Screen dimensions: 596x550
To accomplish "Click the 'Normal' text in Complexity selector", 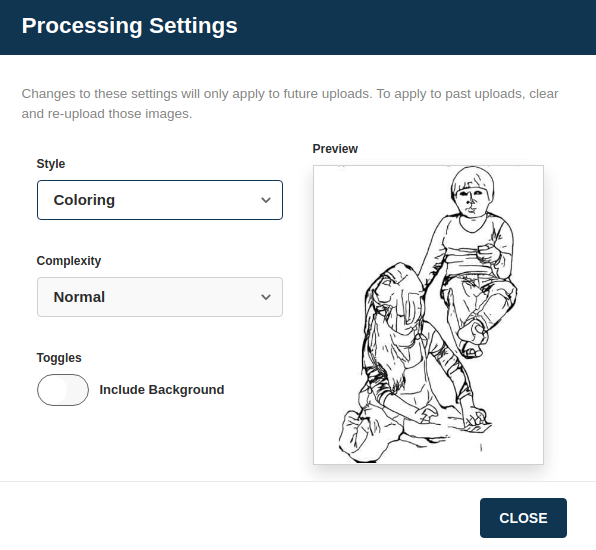I will coord(79,297).
